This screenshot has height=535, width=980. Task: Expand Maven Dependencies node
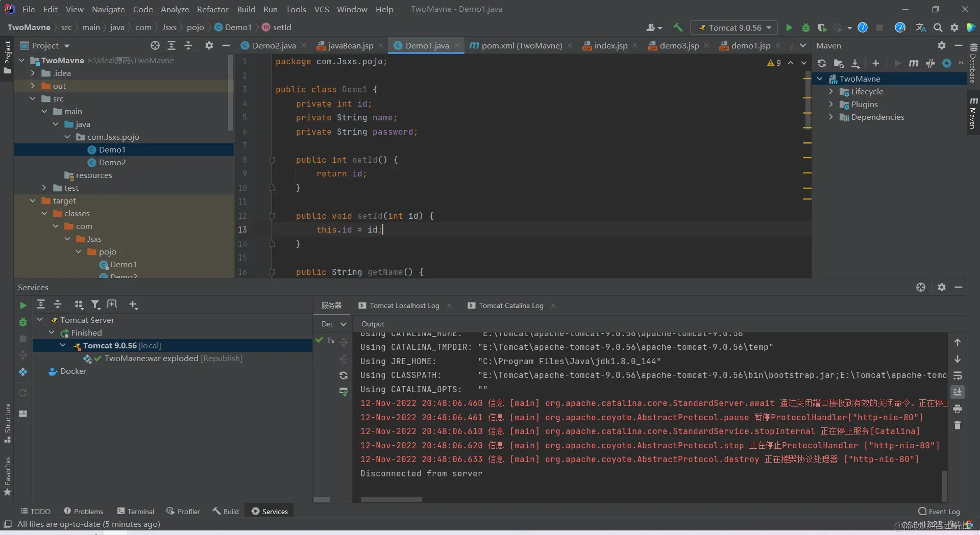(x=831, y=117)
